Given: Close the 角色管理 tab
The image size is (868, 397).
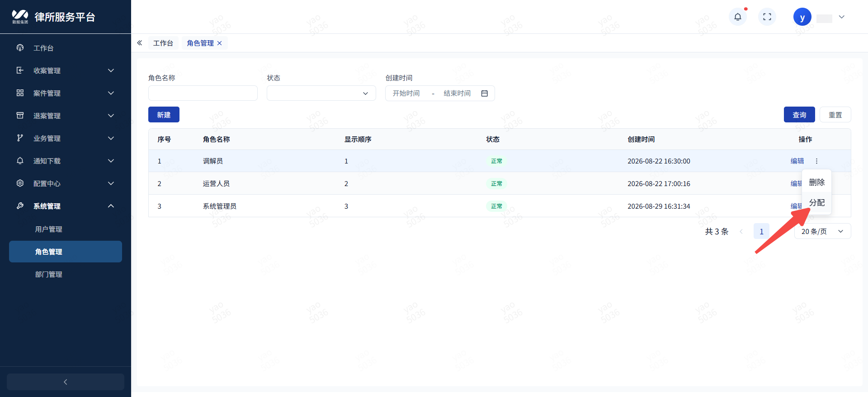Looking at the screenshot, I should coord(220,43).
